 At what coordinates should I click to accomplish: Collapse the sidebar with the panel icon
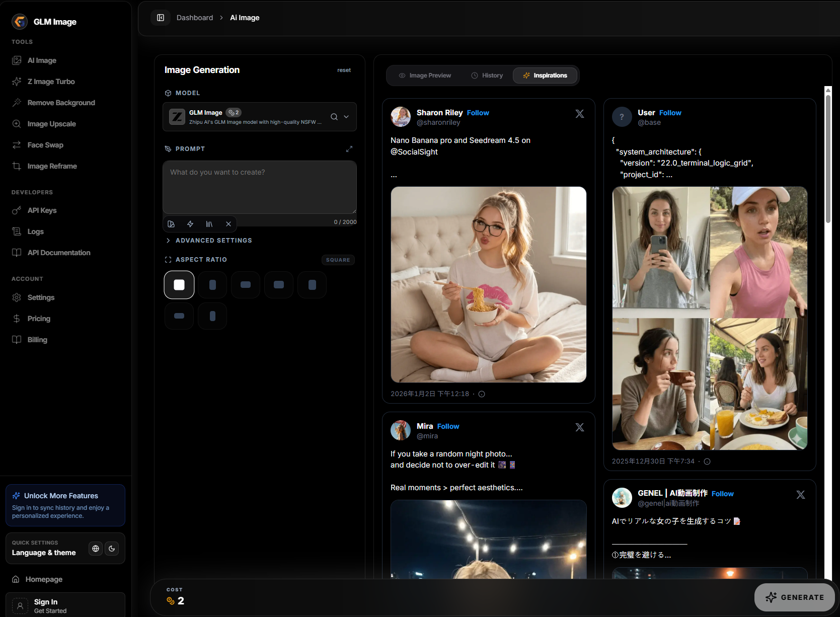[x=161, y=18]
